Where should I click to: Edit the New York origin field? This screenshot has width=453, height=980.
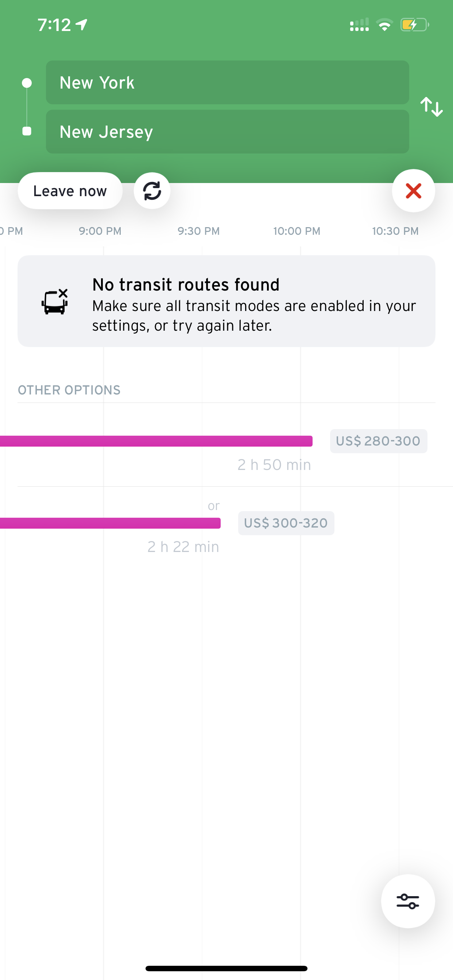tap(227, 82)
